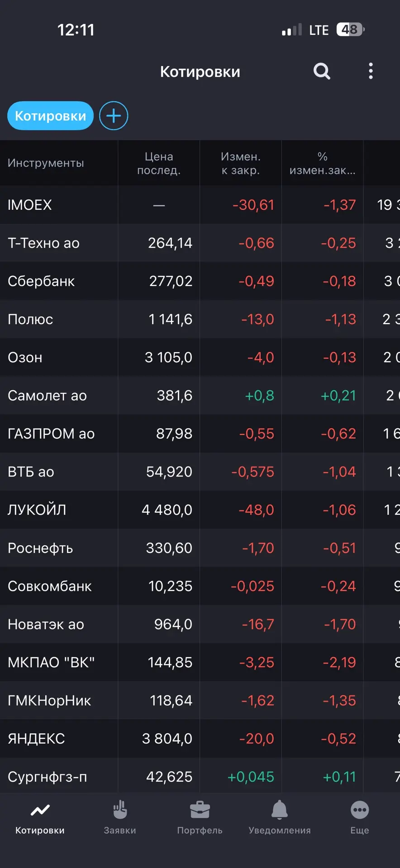Open the Портфель briefcase tab
400x868 pixels.
(200, 818)
